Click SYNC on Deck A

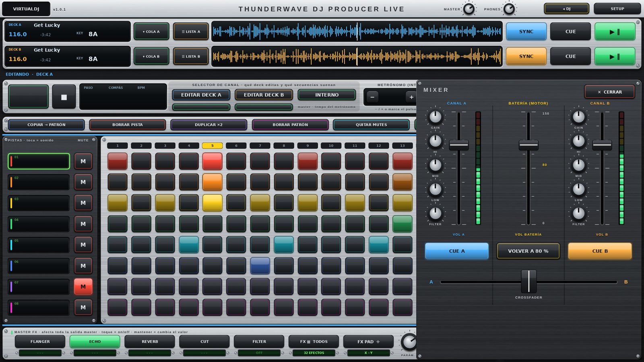pos(526,32)
